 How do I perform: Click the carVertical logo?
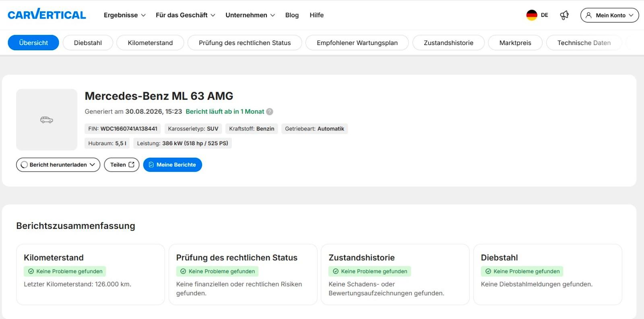47,14
